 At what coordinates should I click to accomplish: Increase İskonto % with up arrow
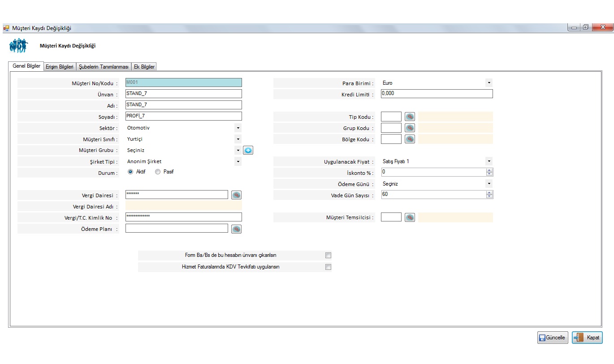pos(489,170)
